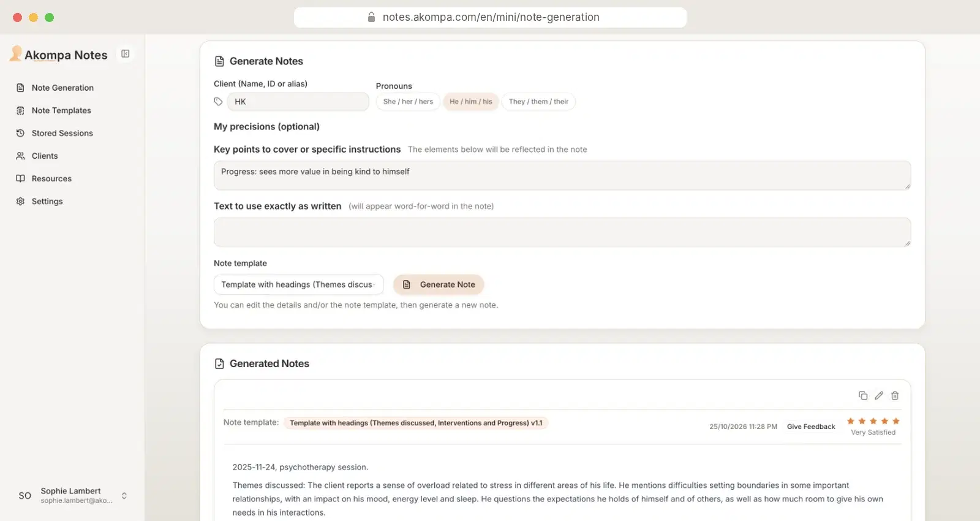Open Note Generation in the sidebar
Screen dimensions: 980x521
(x=62, y=88)
